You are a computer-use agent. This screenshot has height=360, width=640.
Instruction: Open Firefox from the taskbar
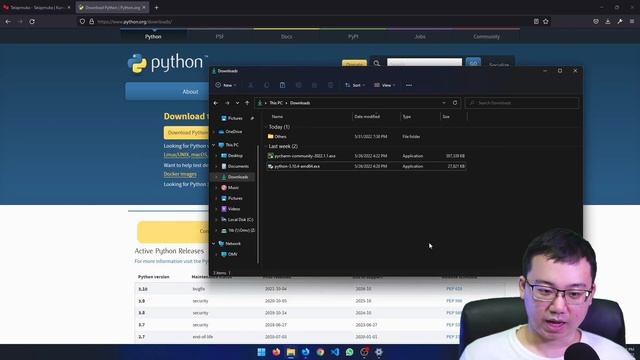[x=276, y=352]
